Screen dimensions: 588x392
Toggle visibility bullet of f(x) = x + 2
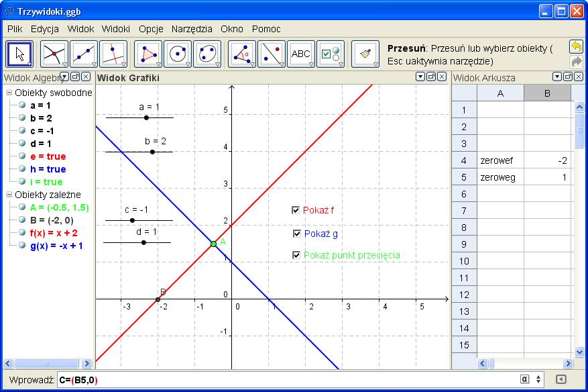pos(22,233)
